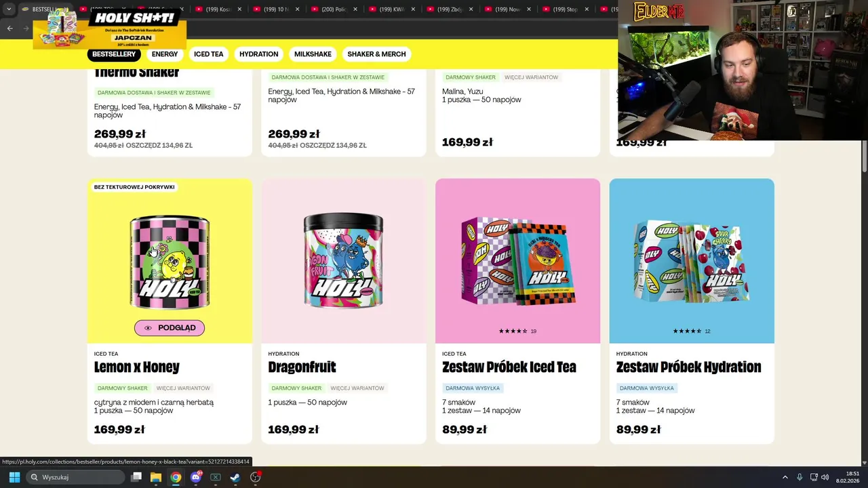Select the ICED TEA category filter

point(208,54)
